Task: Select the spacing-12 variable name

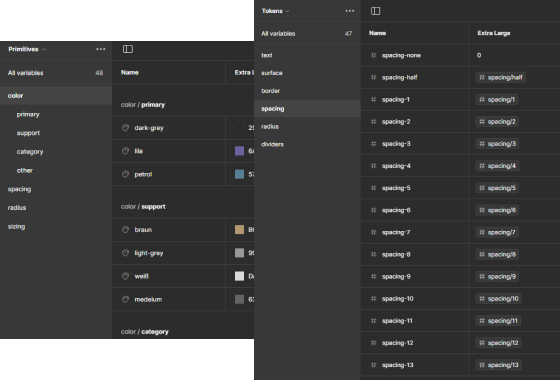Action: (398, 343)
